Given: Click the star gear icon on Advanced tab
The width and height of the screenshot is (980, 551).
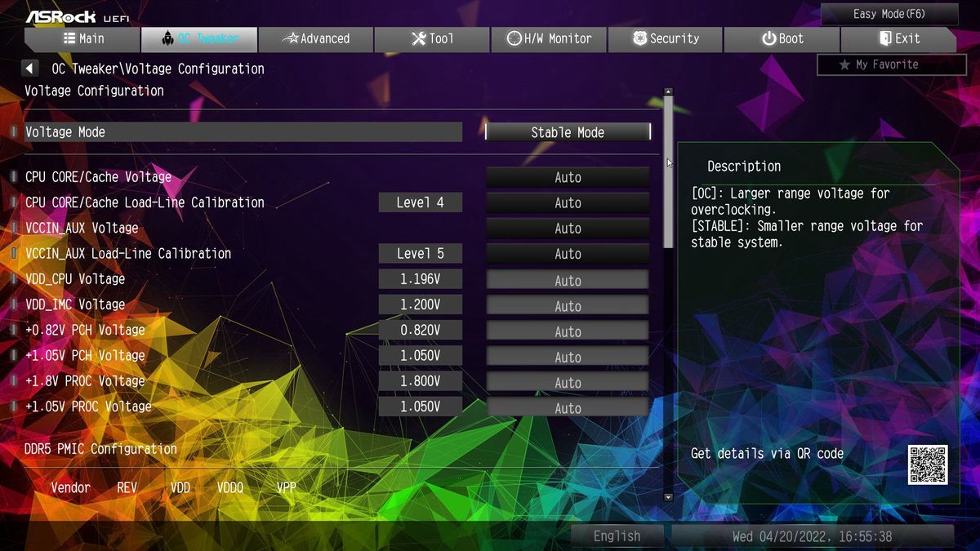Looking at the screenshot, I should click(290, 38).
